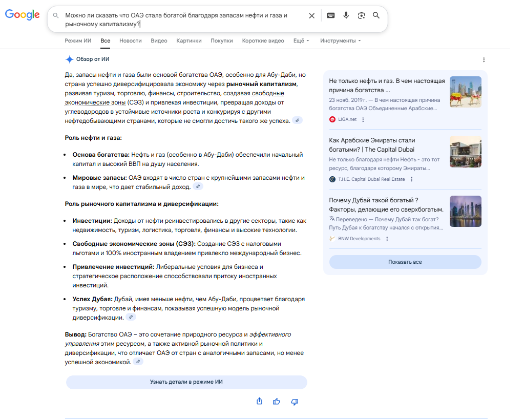524x420 pixels.
Task: Open the Видео tab
Action: tap(159, 41)
